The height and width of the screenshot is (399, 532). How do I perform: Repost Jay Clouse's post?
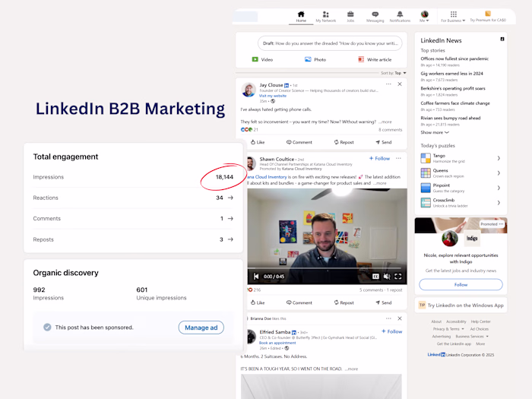(x=344, y=142)
